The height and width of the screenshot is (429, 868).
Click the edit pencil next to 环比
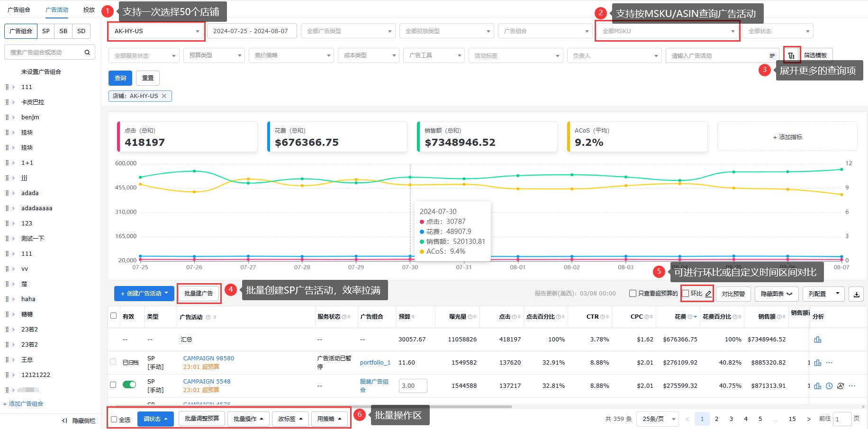(708, 294)
